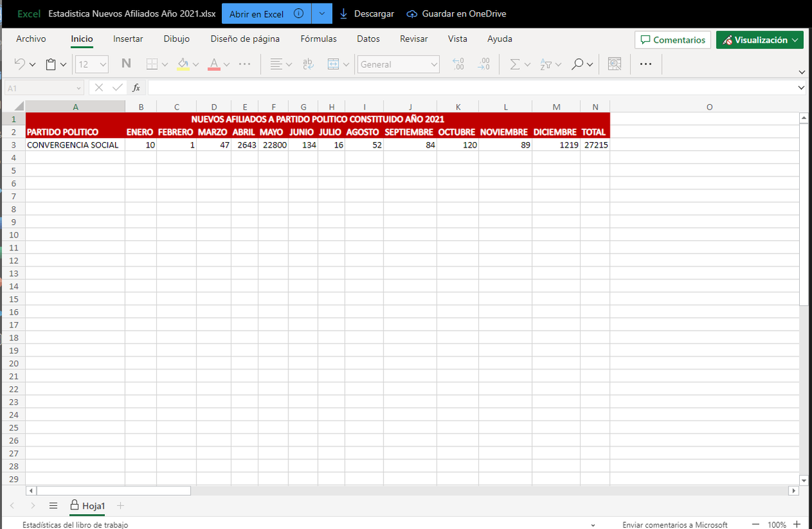The image size is (812, 529).
Task: Click the Excel app name
Action: click(x=28, y=14)
